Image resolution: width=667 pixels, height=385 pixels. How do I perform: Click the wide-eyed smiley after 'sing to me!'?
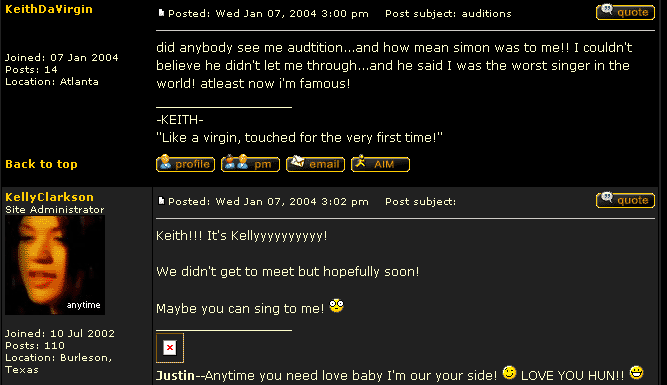click(x=336, y=305)
